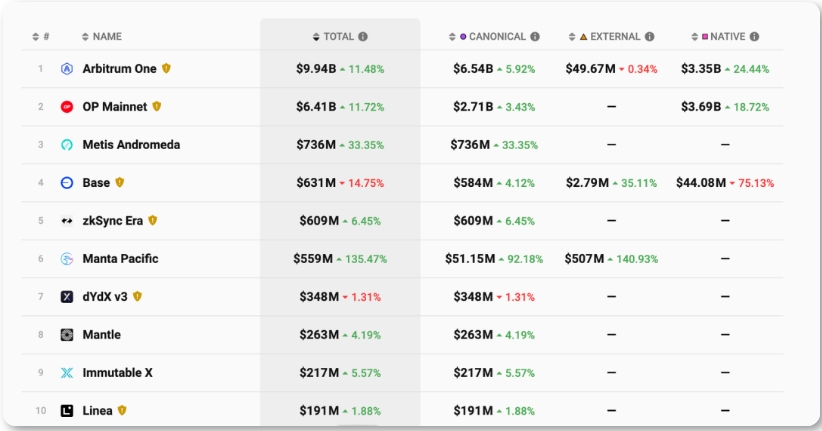Click the $3.35B native value
Screen dimensions: 822x431
coord(701,69)
